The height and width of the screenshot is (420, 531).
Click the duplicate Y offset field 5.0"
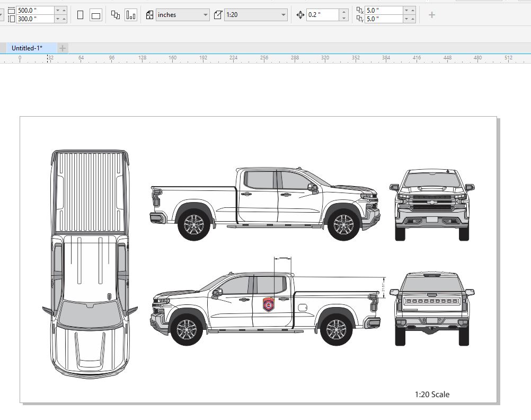383,19
